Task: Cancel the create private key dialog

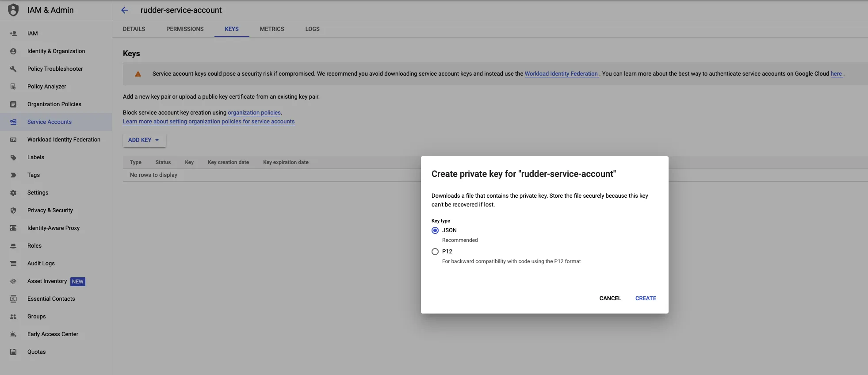Action: coord(610,298)
